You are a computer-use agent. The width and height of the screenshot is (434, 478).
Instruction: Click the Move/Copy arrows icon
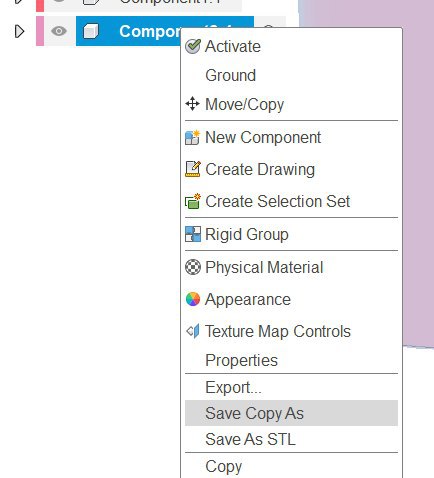coord(192,104)
